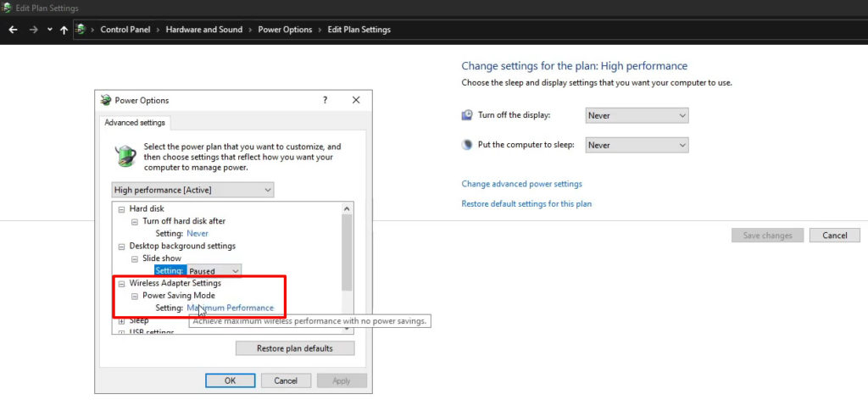868x405 pixels.
Task: Collapse the Slide show node
Action: pyautogui.click(x=135, y=258)
